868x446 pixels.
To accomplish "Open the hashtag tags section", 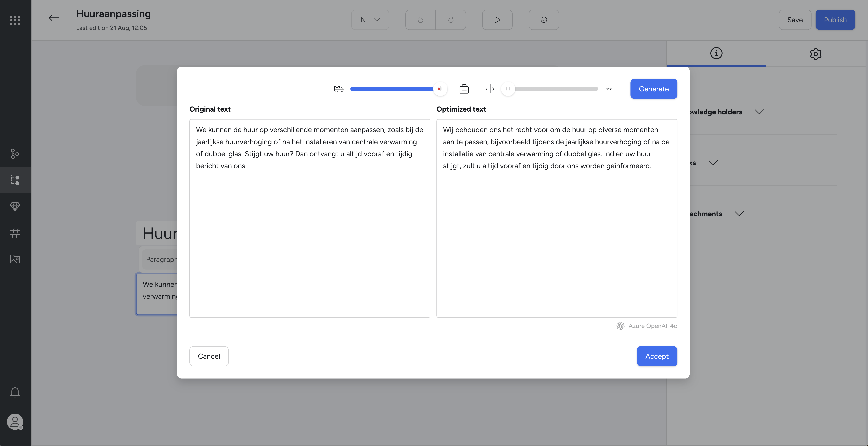I will [15, 233].
